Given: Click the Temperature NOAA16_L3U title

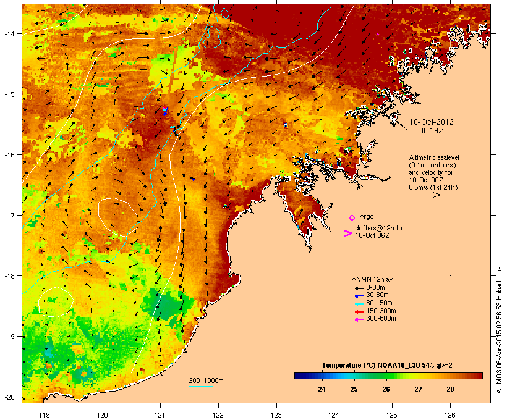Looking at the screenshot, I should point(387,365).
